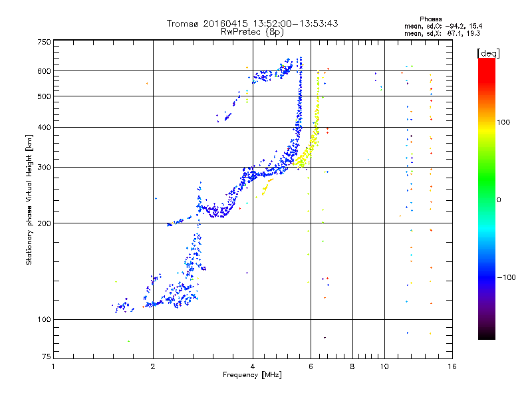Viewport: 532px width, 399px height.
Task: Click the y-axis tick label '75'
Action: point(47,356)
